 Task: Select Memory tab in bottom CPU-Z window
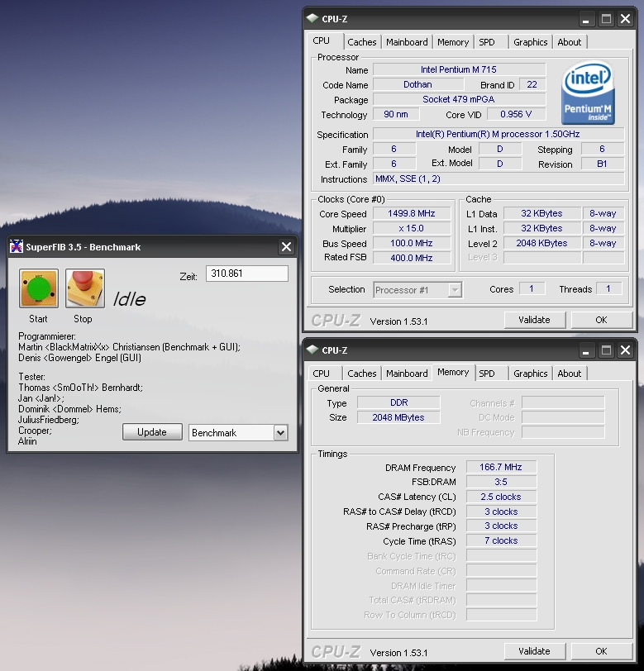click(453, 372)
